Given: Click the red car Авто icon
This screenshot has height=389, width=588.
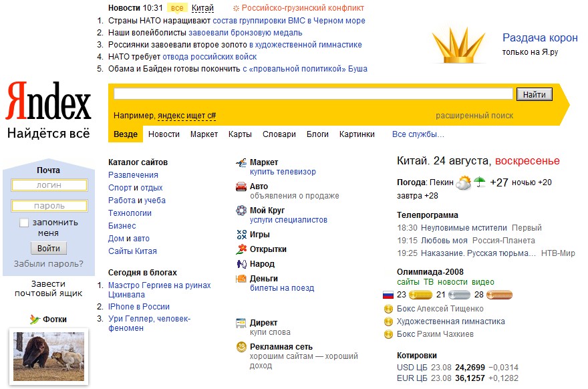Looking at the screenshot, I should click(241, 186).
